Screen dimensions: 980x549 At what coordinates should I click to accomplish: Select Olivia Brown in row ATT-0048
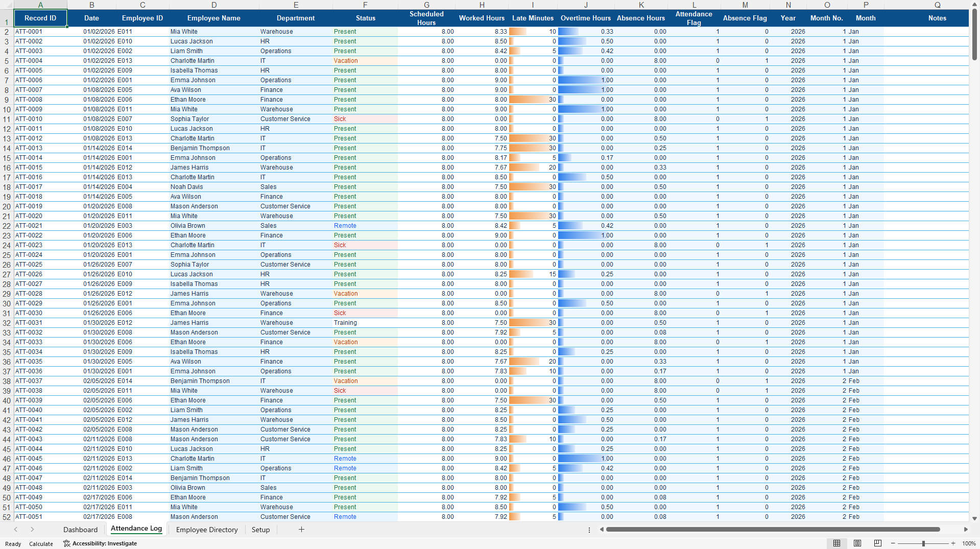214,488
